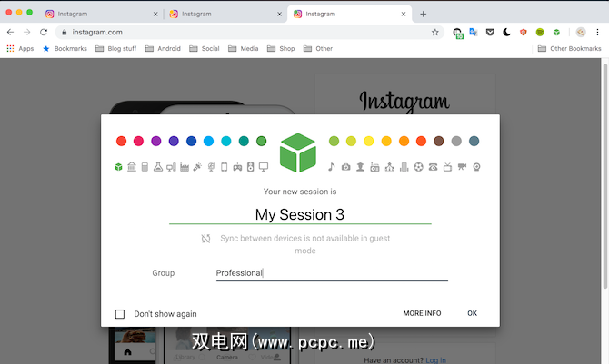Viewport: 609px width, 364px height.
Task: Open the Other Bookmarks folder on right
Action: tap(569, 48)
